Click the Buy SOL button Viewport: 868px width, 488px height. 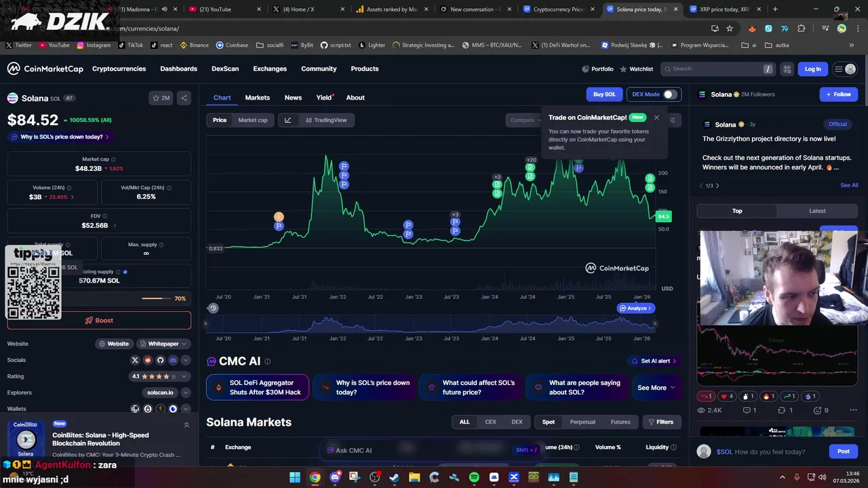tap(604, 94)
